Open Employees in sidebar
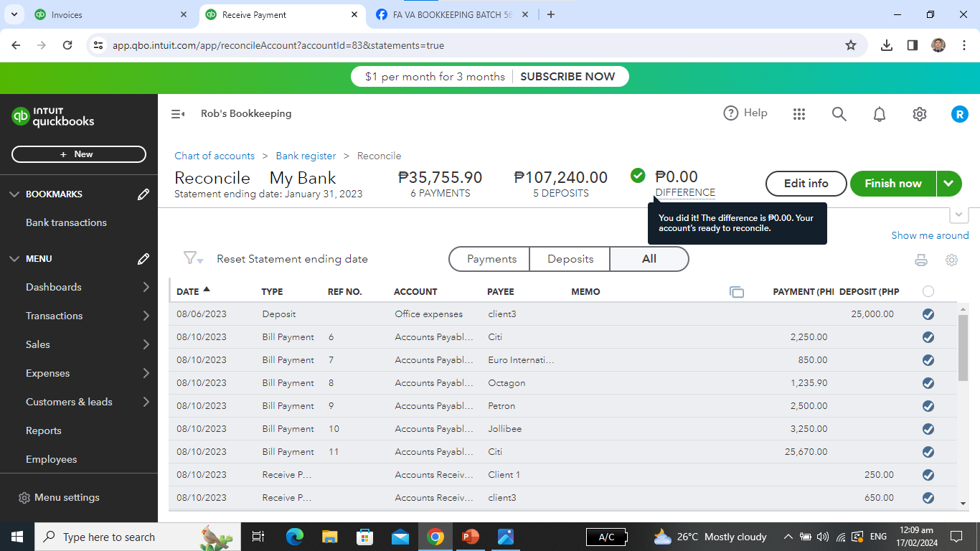The height and width of the screenshot is (551, 980). point(52,459)
